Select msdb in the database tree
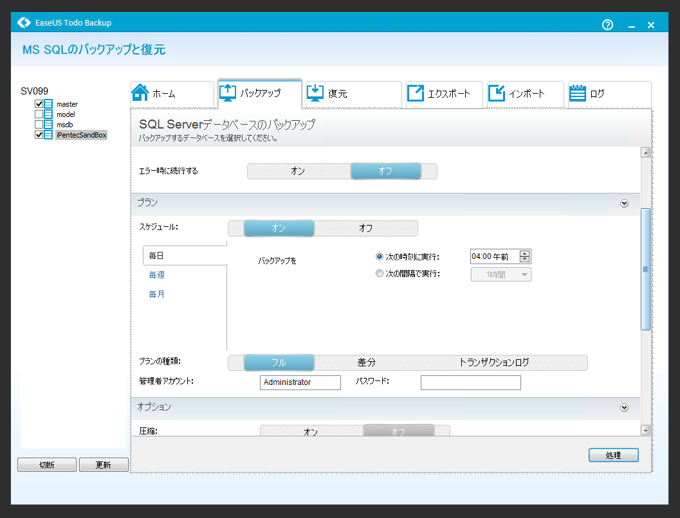This screenshot has height=518, width=680. (65, 125)
